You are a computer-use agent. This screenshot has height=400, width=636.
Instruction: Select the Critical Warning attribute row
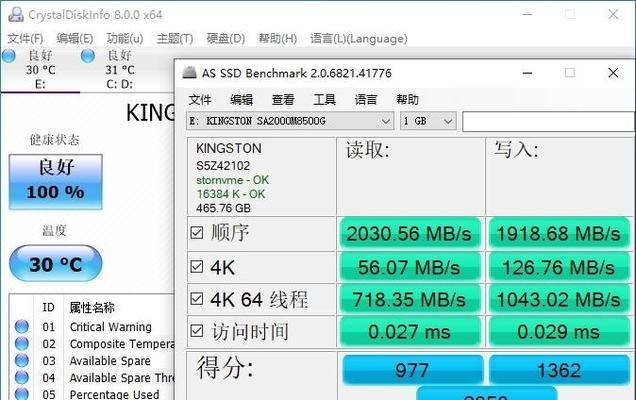point(94,327)
